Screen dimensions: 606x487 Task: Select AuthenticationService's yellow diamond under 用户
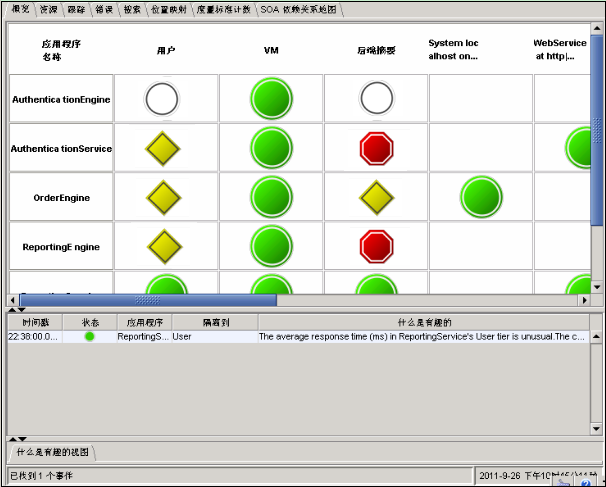tap(163, 149)
